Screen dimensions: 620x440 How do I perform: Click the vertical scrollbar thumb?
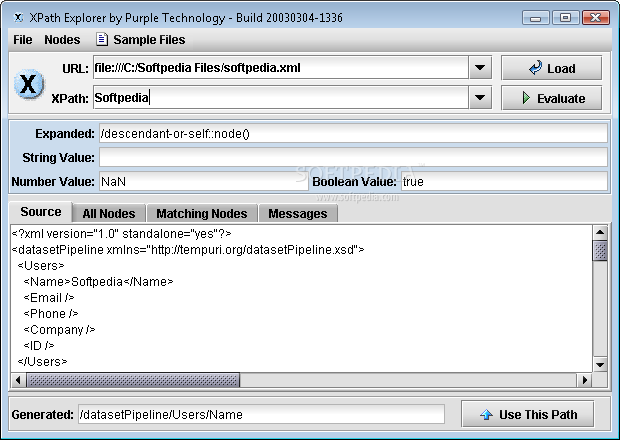[600, 250]
